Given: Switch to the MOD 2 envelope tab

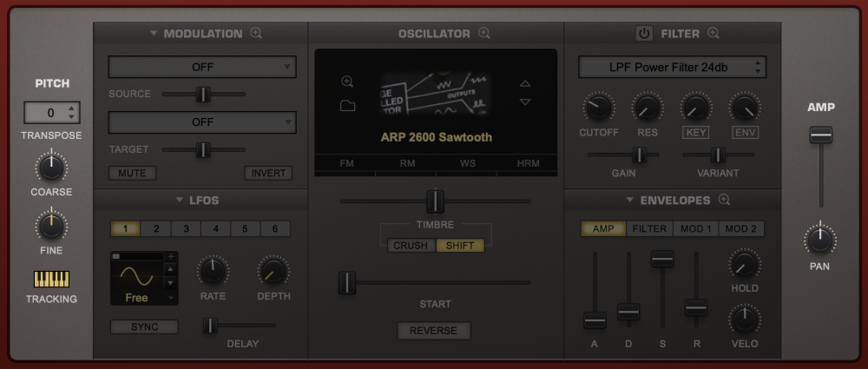Looking at the screenshot, I should [741, 229].
